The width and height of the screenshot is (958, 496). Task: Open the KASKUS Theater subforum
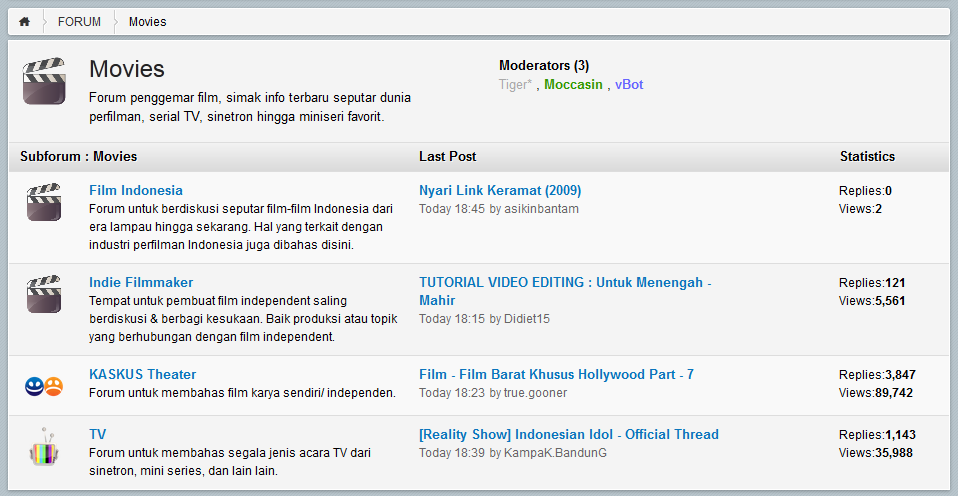coord(143,374)
